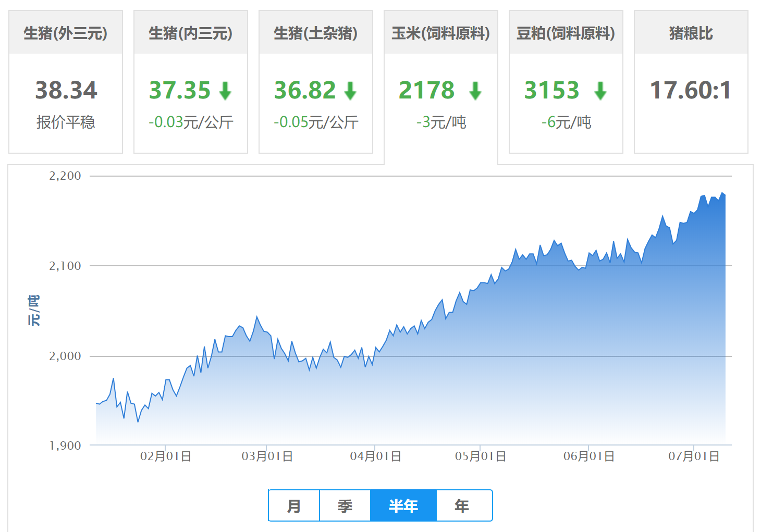Click the 报价平稳 status text
The width and height of the screenshot is (761, 532).
pos(66,122)
